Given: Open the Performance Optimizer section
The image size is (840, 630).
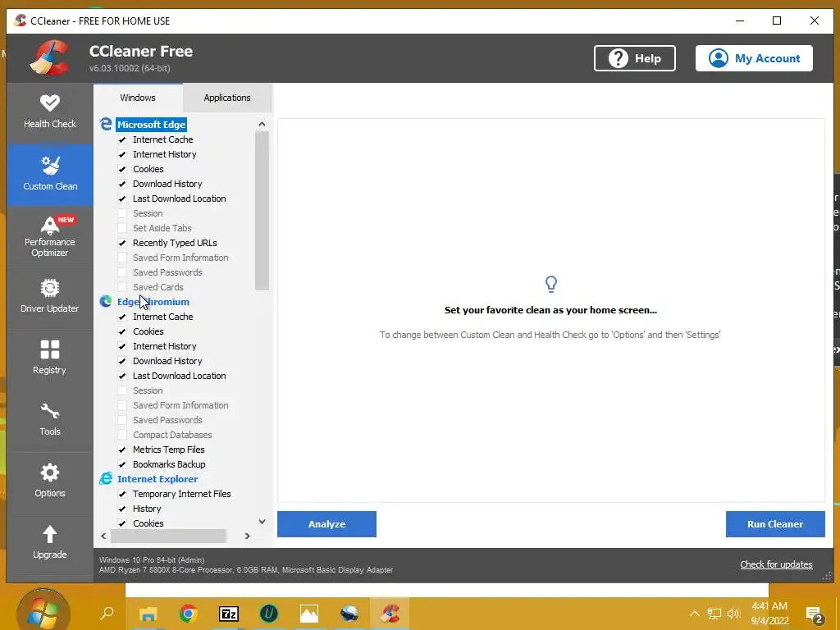Looking at the screenshot, I should 50,236.
